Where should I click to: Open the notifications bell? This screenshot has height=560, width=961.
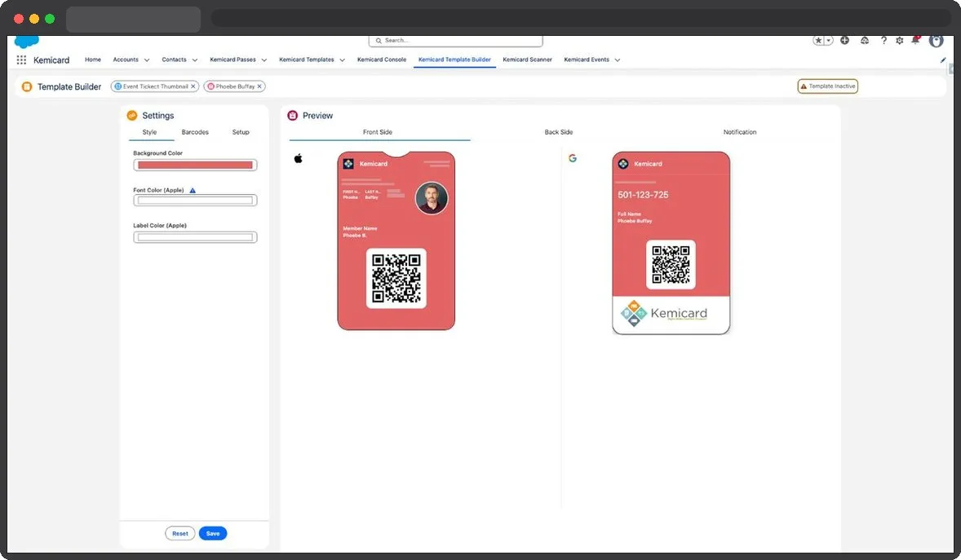[x=915, y=41]
